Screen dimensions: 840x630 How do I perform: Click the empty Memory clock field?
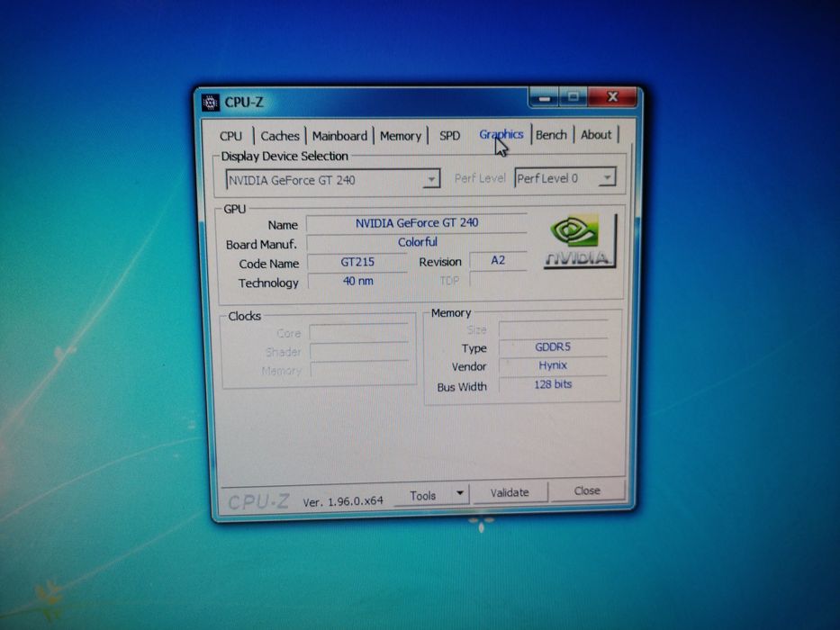coord(360,370)
